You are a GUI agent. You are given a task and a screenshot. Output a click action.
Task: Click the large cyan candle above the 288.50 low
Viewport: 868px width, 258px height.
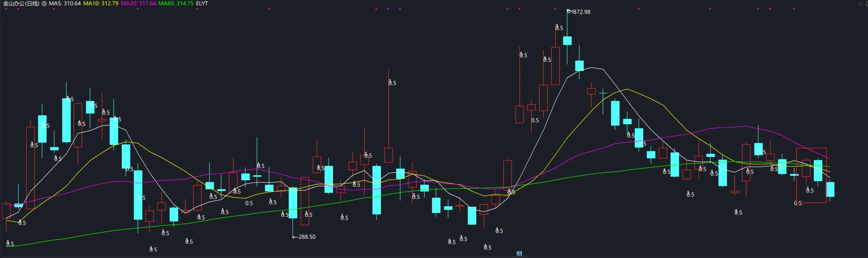[x=293, y=203]
